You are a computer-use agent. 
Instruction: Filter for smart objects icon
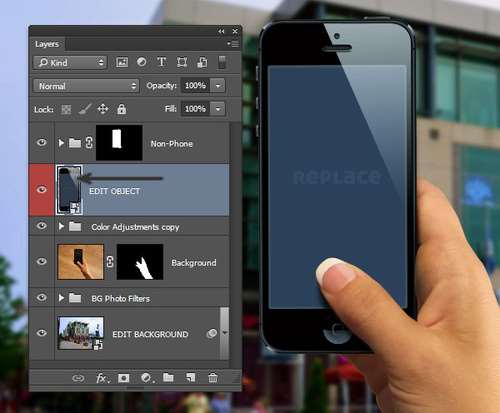coord(202,62)
